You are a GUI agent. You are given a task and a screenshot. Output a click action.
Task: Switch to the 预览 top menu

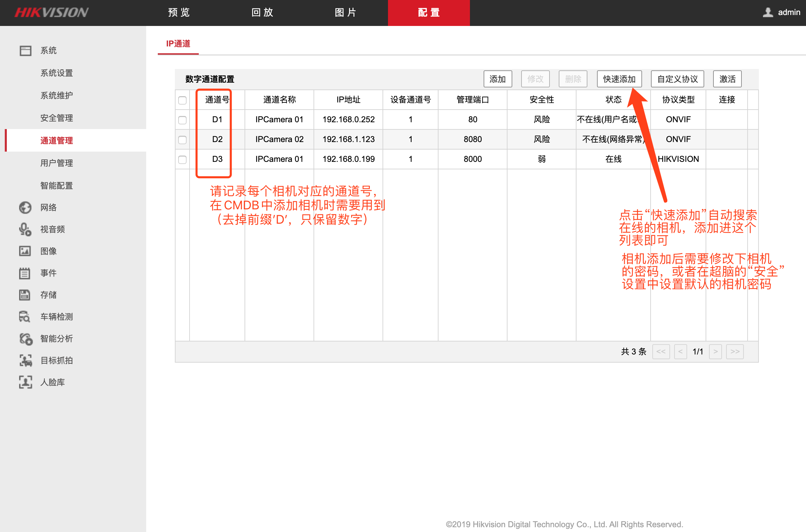click(x=179, y=13)
